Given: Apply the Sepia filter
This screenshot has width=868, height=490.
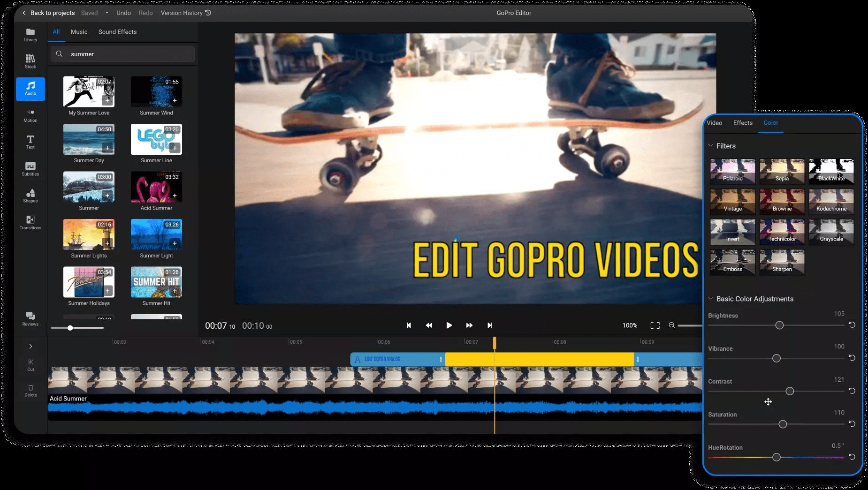Looking at the screenshot, I should point(781,171).
